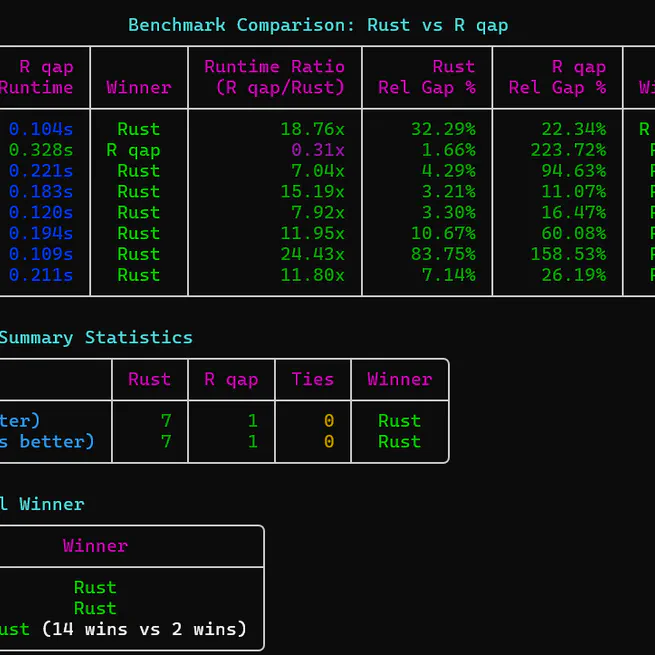The image size is (655, 655).
Task: Click the Rust rel gap 83.75%
Action: (x=443, y=254)
